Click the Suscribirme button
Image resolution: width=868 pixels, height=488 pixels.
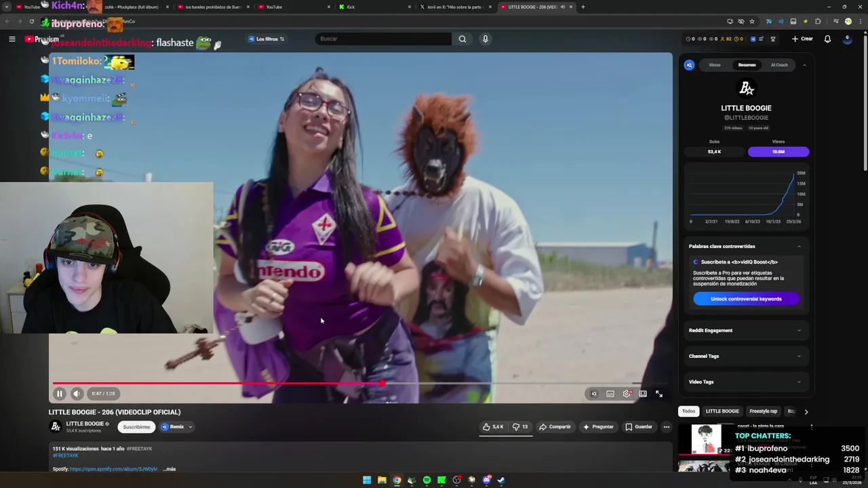coord(136,427)
